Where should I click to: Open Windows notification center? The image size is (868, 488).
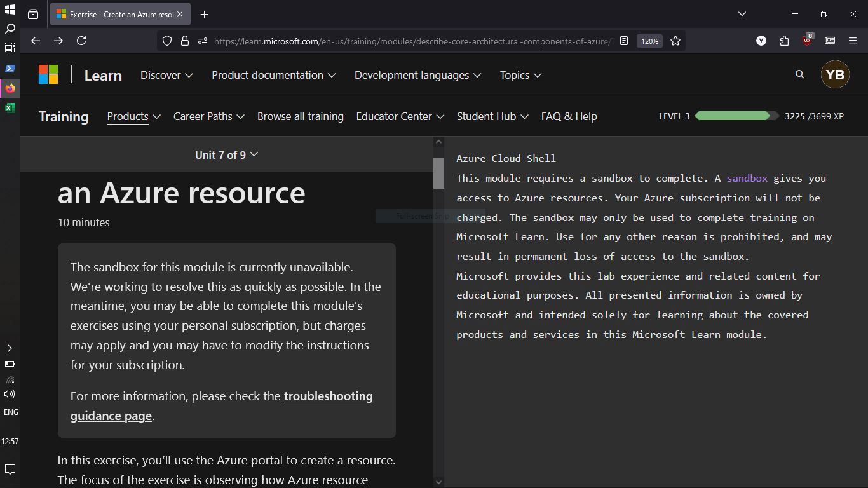click(10, 470)
